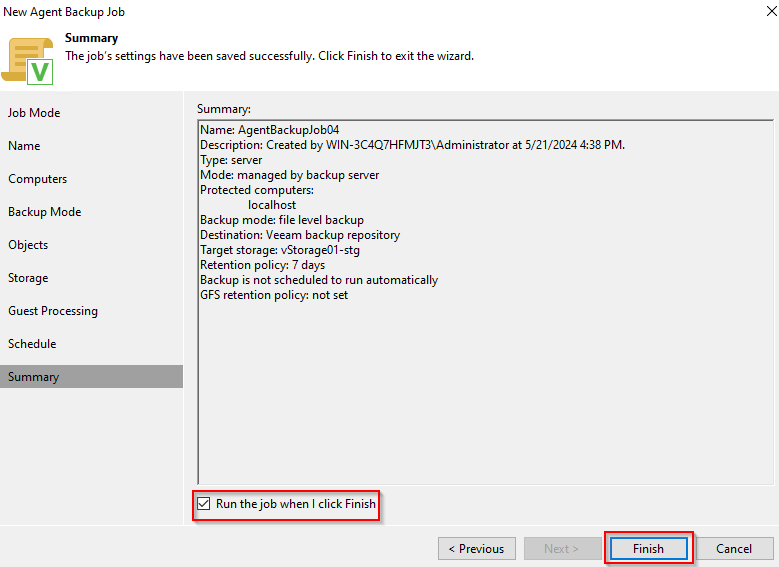The image size is (779, 567).
Task: Click the New Agent Backup Job title
Action: tap(65, 12)
